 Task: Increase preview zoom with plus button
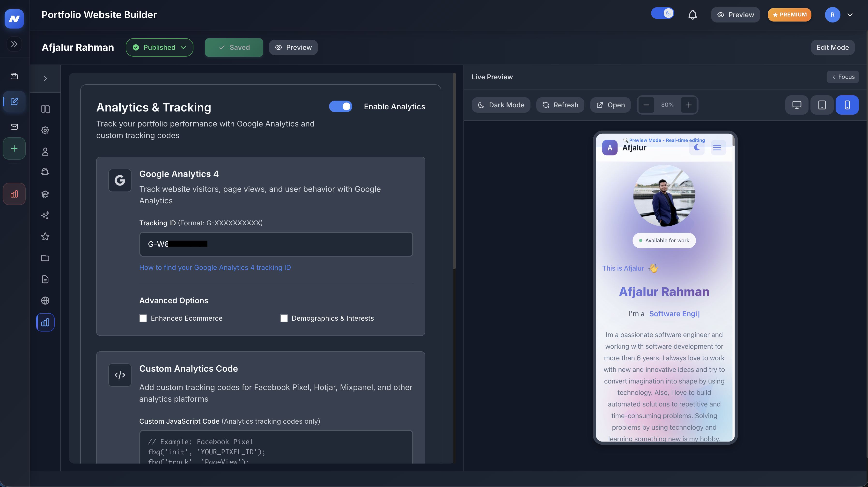pos(689,105)
